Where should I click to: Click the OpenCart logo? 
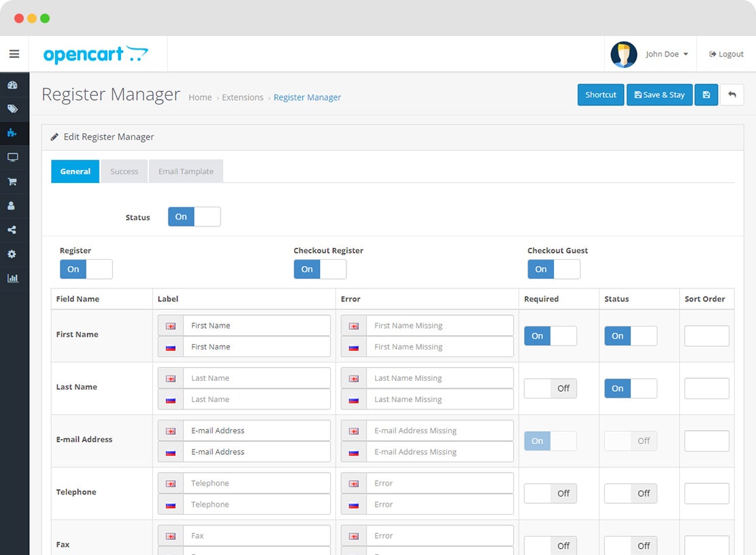(x=95, y=54)
